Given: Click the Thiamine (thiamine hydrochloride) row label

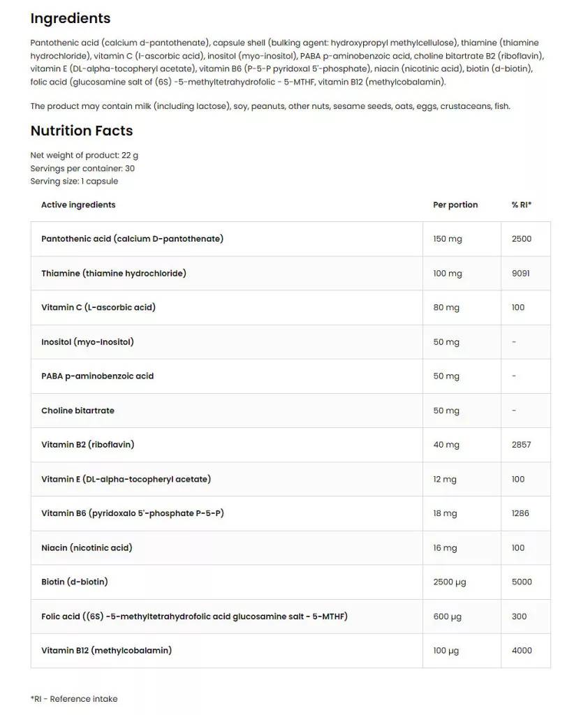Looking at the screenshot, I should tap(114, 273).
